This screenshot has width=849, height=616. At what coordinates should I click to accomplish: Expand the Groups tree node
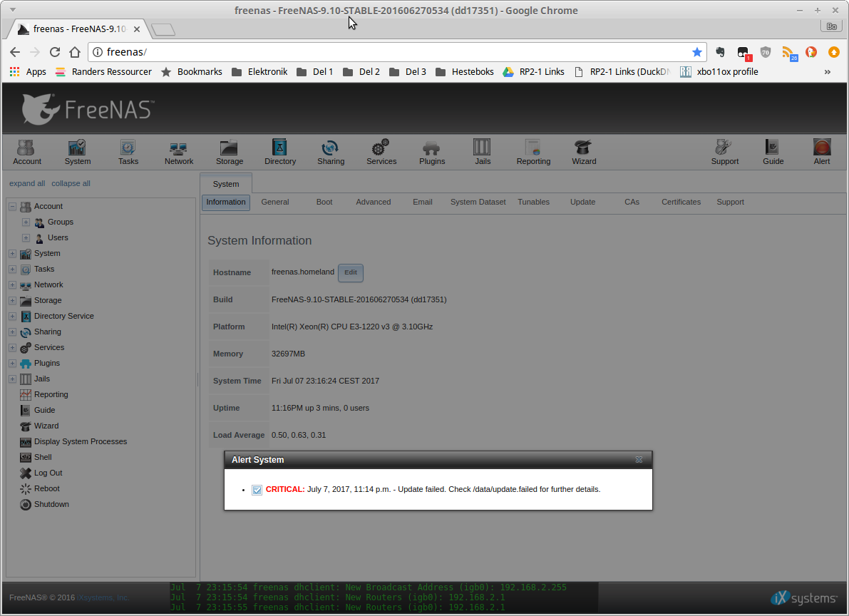click(x=26, y=222)
